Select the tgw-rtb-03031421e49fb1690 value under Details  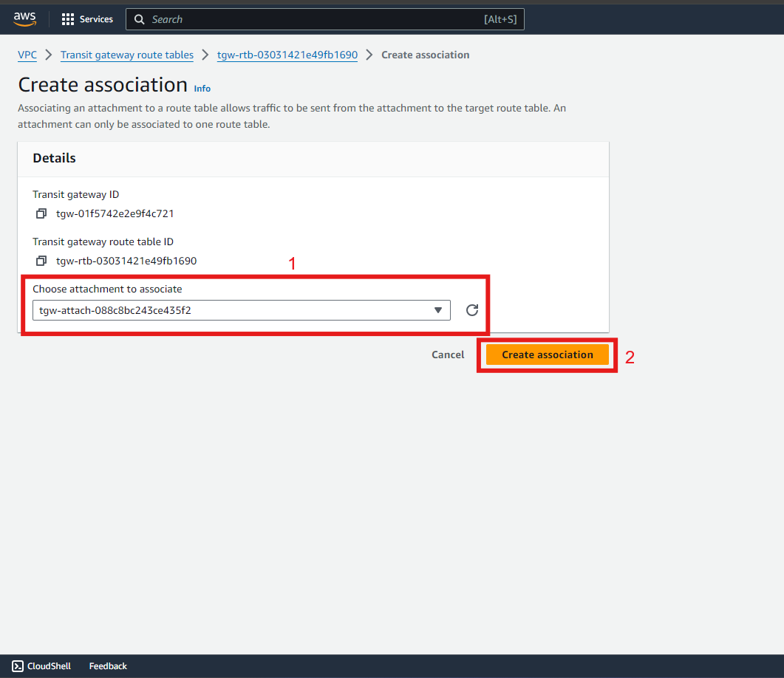(x=126, y=261)
